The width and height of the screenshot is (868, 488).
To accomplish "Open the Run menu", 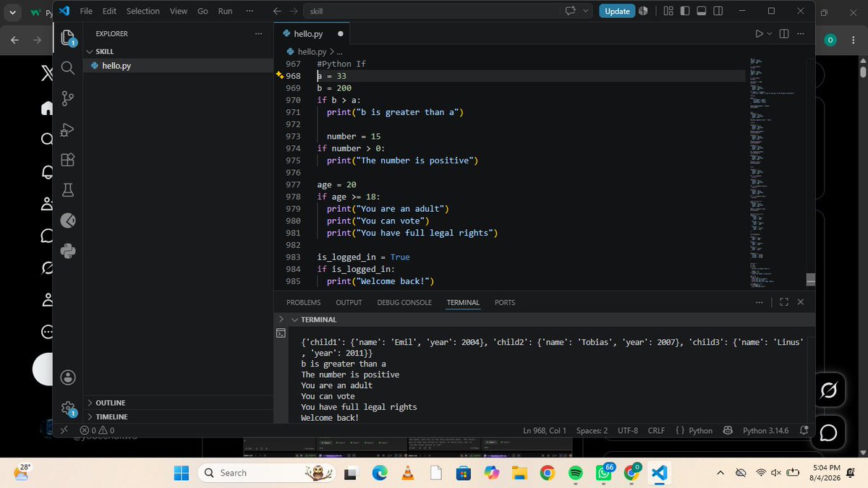I will coord(225,11).
